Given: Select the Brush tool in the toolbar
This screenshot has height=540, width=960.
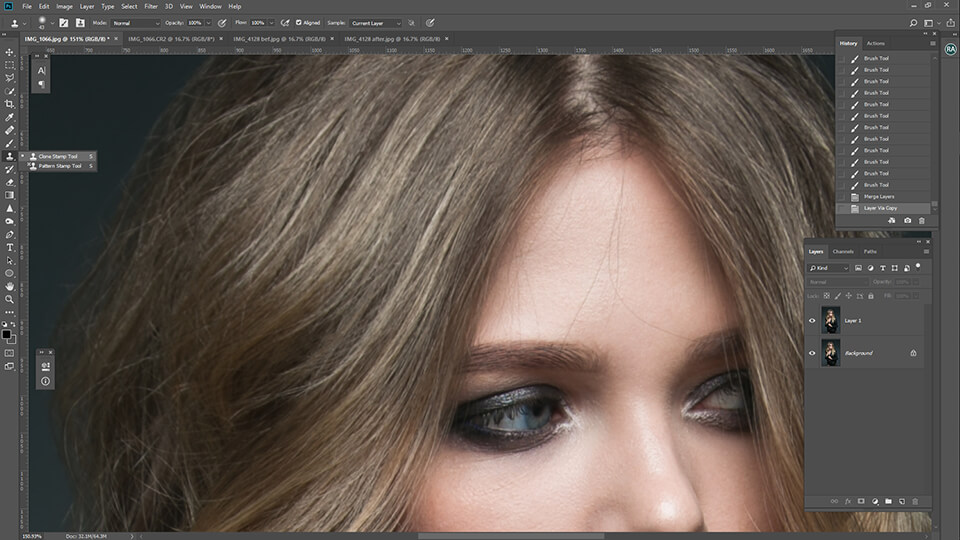Looking at the screenshot, I should (x=9, y=143).
